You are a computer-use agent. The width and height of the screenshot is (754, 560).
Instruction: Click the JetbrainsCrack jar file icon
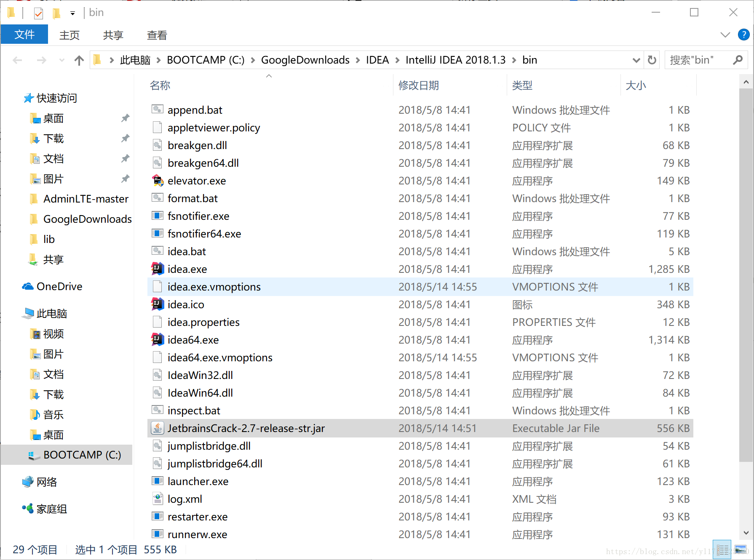[x=158, y=428]
